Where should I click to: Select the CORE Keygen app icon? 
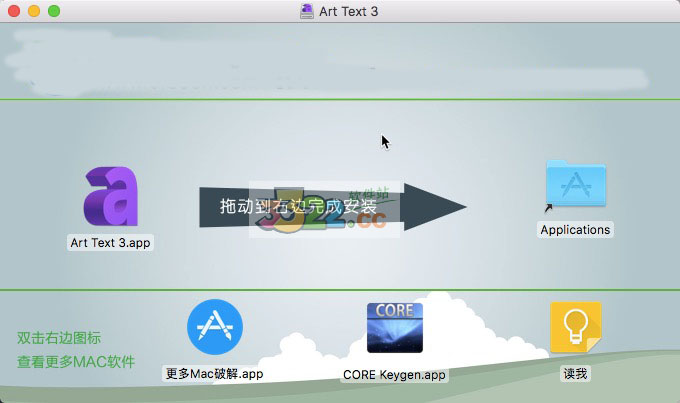coord(395,328)
